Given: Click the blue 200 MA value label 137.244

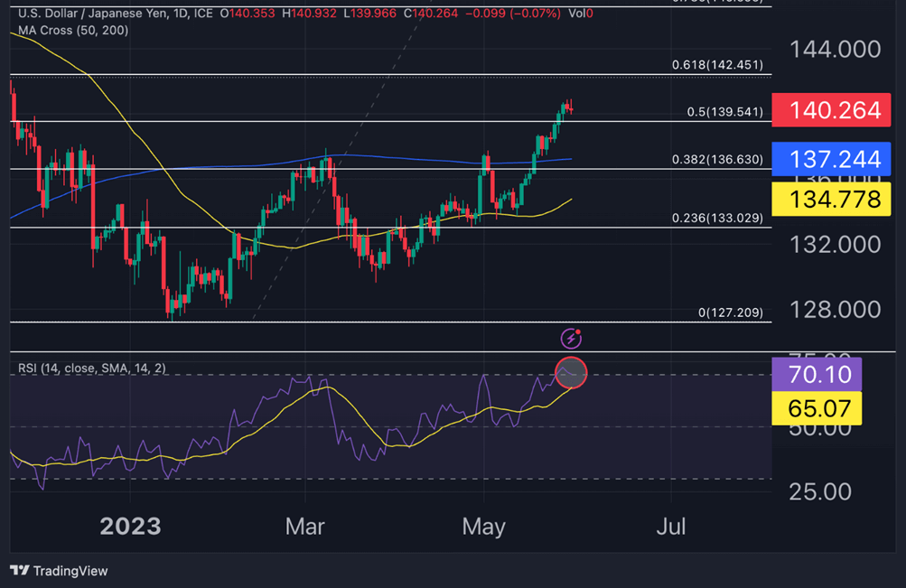Looking at the screenshot, I should coord(831,159).
